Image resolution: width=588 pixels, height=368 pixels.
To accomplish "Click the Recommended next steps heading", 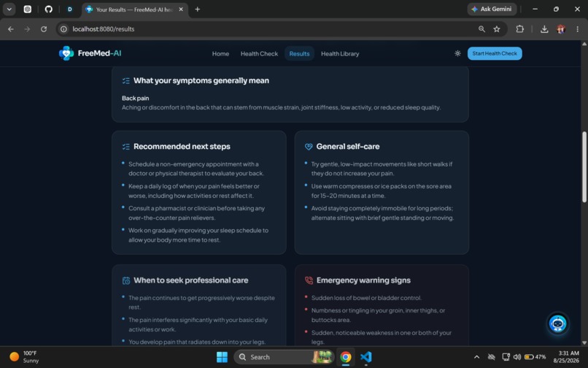I will [182, 147].
